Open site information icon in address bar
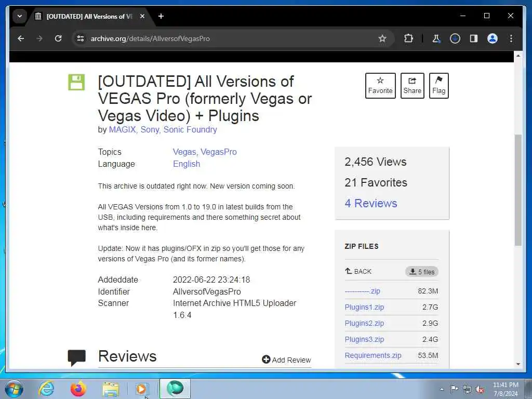Image resolution: width=532 pixels, height=399 pixels. pos(81,38)
